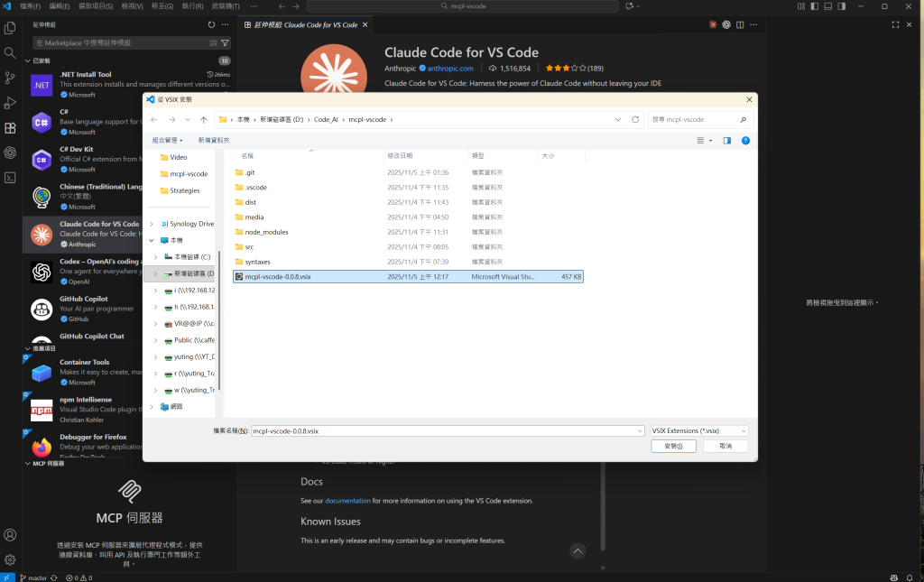
Task: Open the 執行(R) menu
Action: coord(193,6)
